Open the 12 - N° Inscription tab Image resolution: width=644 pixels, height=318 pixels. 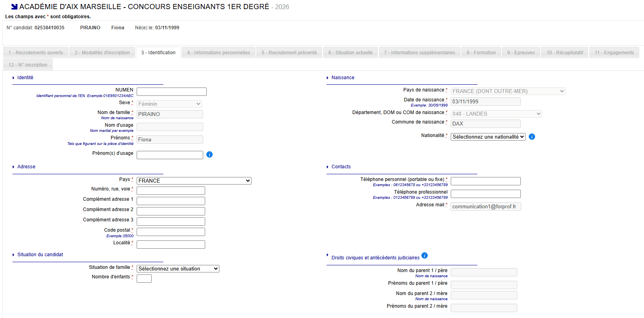[28, 65]
